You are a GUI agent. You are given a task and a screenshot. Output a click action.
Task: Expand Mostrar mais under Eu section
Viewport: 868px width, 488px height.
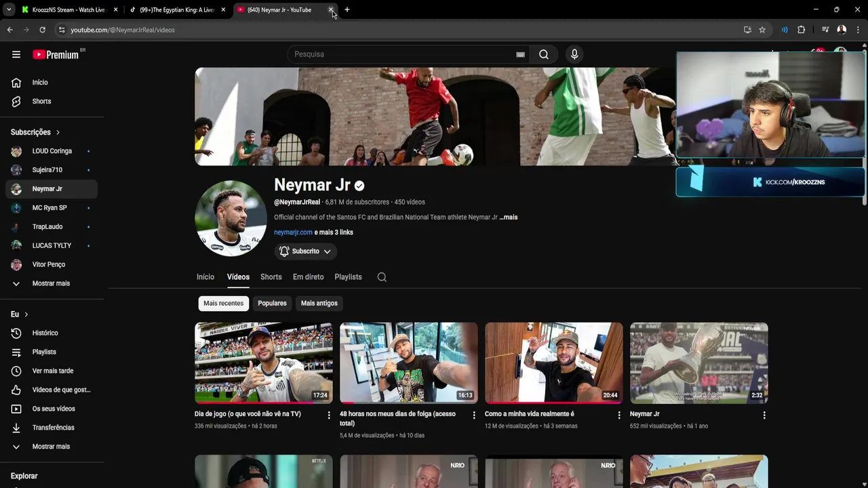(52, 447)
